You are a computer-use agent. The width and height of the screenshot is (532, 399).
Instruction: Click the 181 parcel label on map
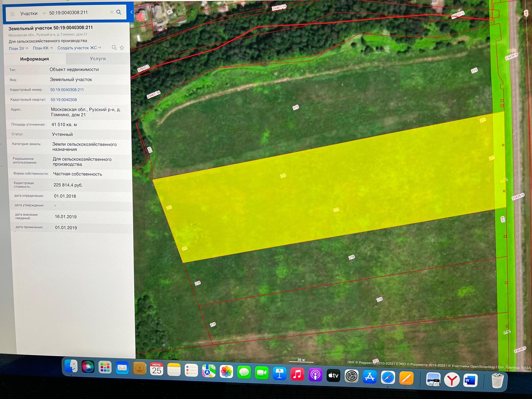point(170,12)
